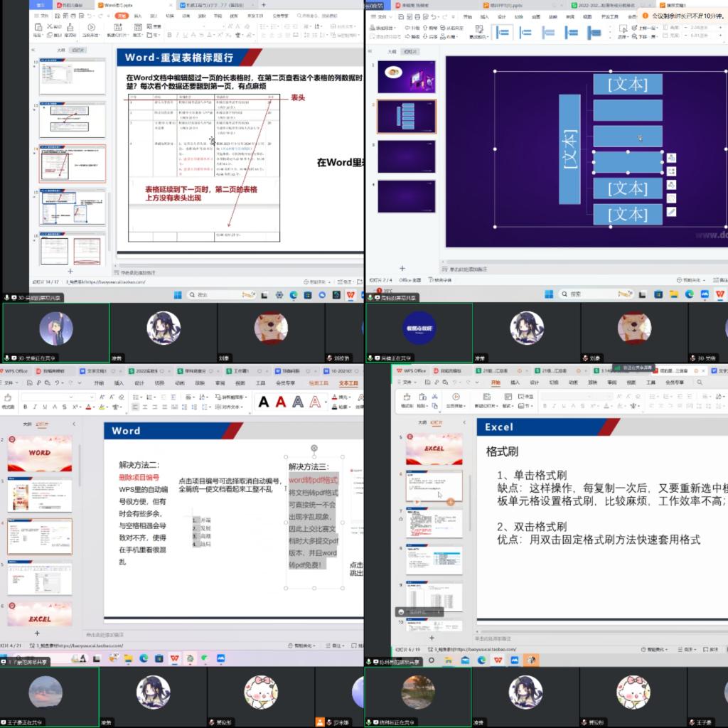Click the Bold button in the bottom-left WPS window
Viewport: 728px width, 728px height.
(25, 407)
